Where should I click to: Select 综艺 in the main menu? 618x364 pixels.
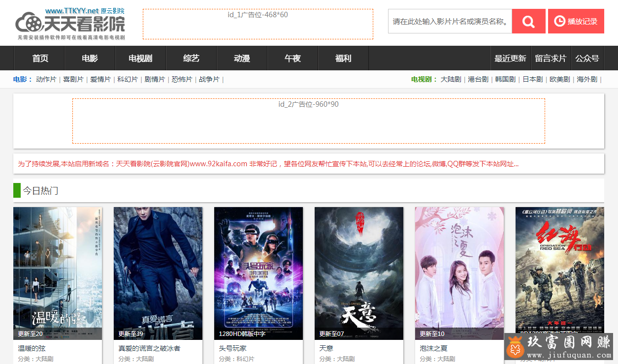coord(191,58)
